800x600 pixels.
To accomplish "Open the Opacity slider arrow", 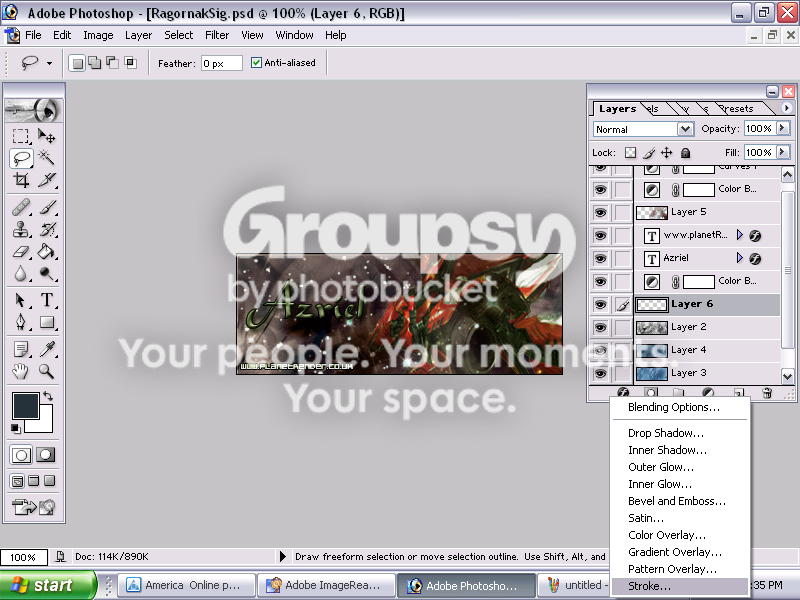I will pyautogui.click(x=783, y=128).
